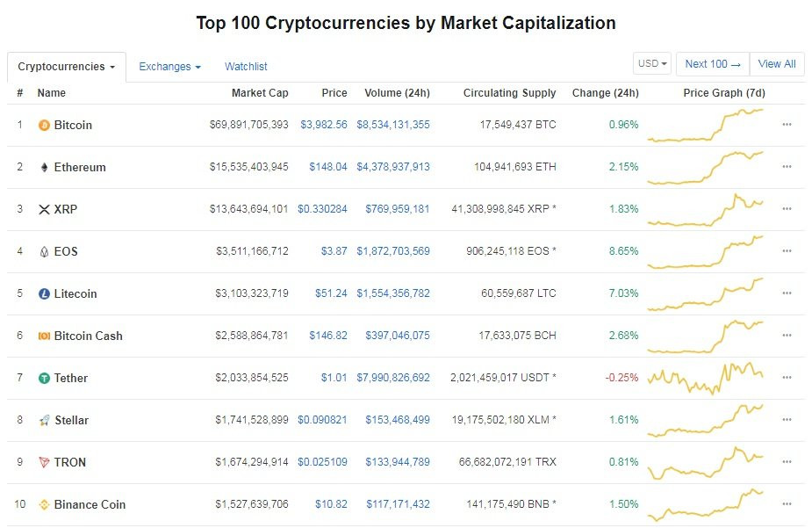This screenshot has width=812, height=528.
Task: Go to Next 100 cryptocurrencies
Action: point(712,64)
